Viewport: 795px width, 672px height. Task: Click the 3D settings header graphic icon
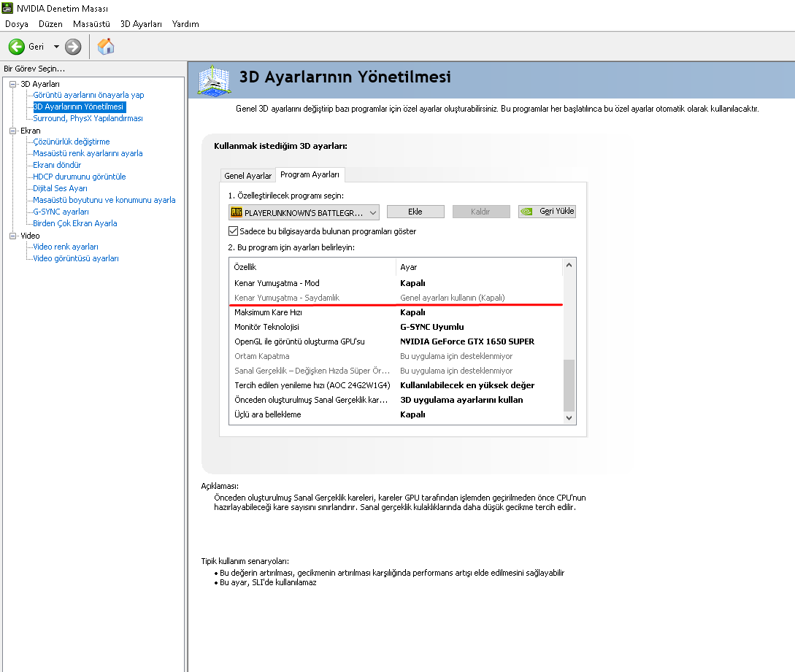click(x=215, y=80)
